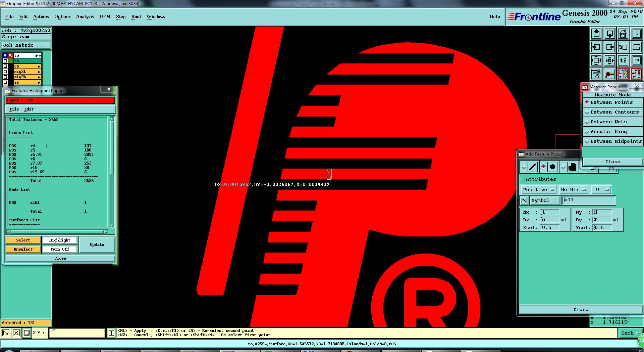Image resolution: width=644 pixels, height=352 pixels.
Task: Open the Options menu
Action: point(62,17)
